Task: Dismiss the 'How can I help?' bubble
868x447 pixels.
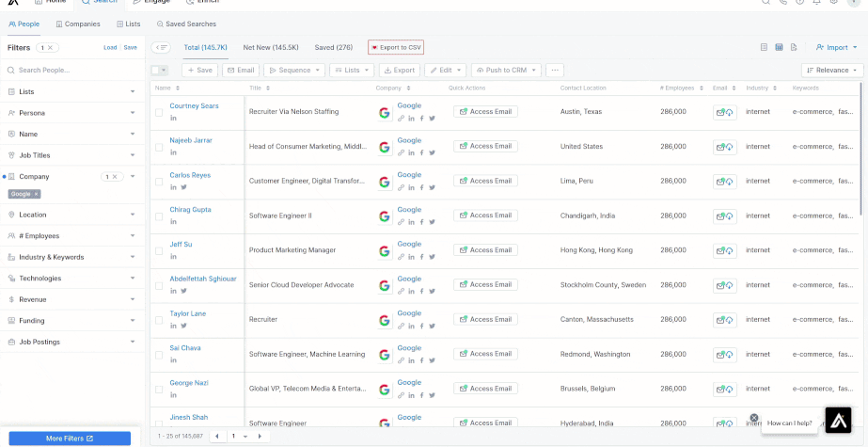Action: tap(754, 418)
